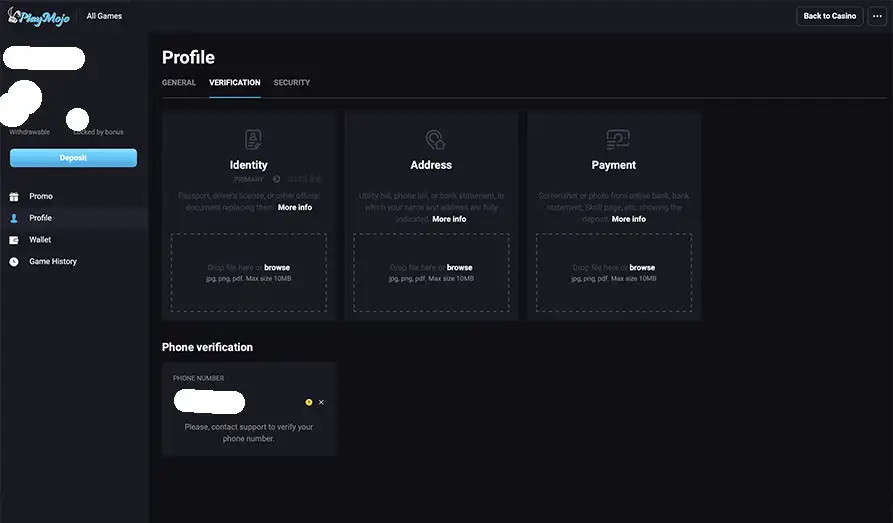Image resolution: width=893 pixels, height=523 pixels.
Task: Switch to the Security tab
Action: [x=292, y=82]
